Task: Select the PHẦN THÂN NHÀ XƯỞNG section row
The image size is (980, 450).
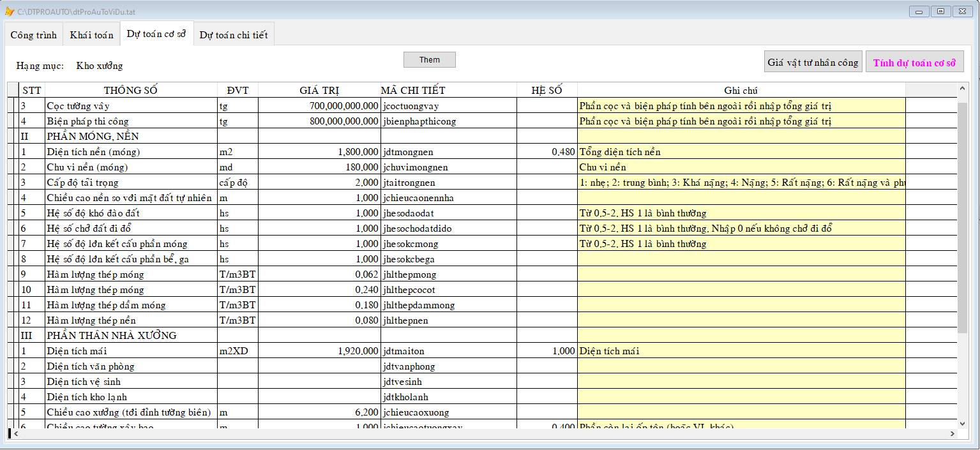Action: click(111, 336)
